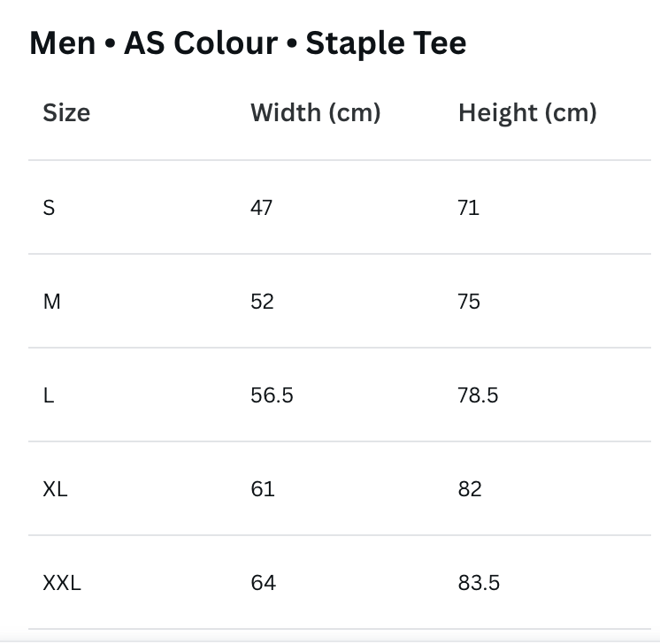Click width value 64 for size XXL
The width and height of the screenshot is (660, 644).
tap(263, 583)
